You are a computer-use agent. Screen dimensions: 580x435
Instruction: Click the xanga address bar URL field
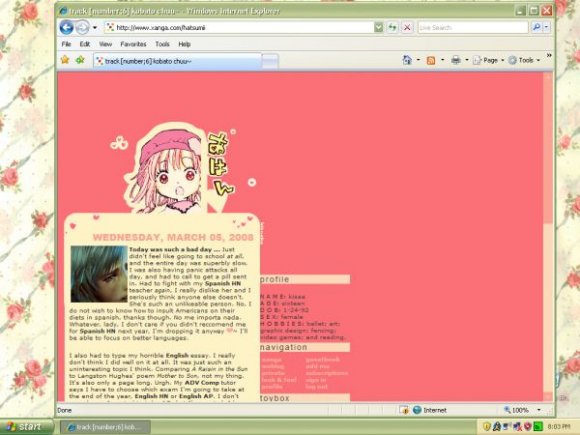[239, 27]
